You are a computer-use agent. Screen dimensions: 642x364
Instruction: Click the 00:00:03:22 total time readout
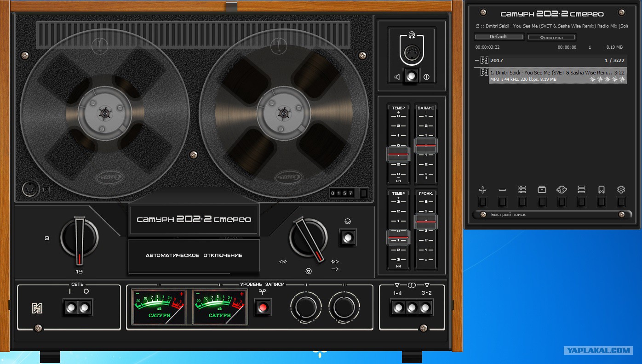pos(487,47)
